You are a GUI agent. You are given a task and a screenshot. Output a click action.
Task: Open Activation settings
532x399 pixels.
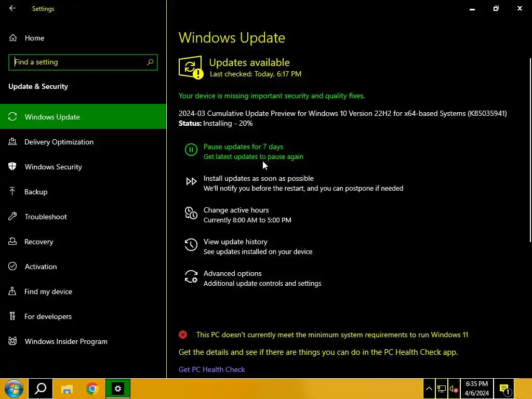(x=83, y=267)
